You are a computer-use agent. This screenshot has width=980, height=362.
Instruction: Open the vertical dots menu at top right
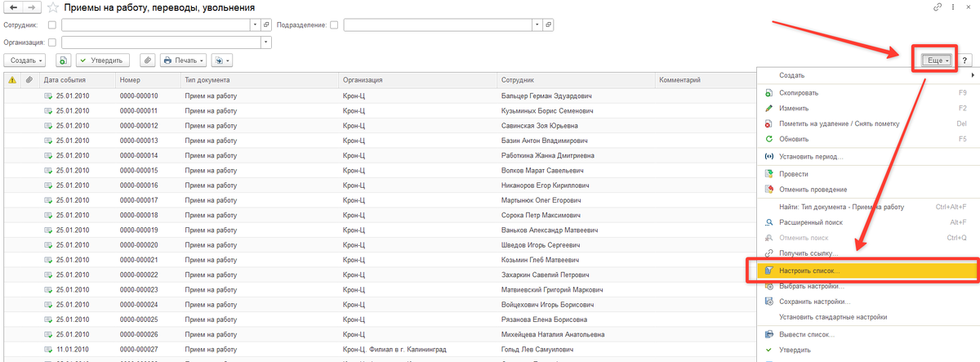953,7
